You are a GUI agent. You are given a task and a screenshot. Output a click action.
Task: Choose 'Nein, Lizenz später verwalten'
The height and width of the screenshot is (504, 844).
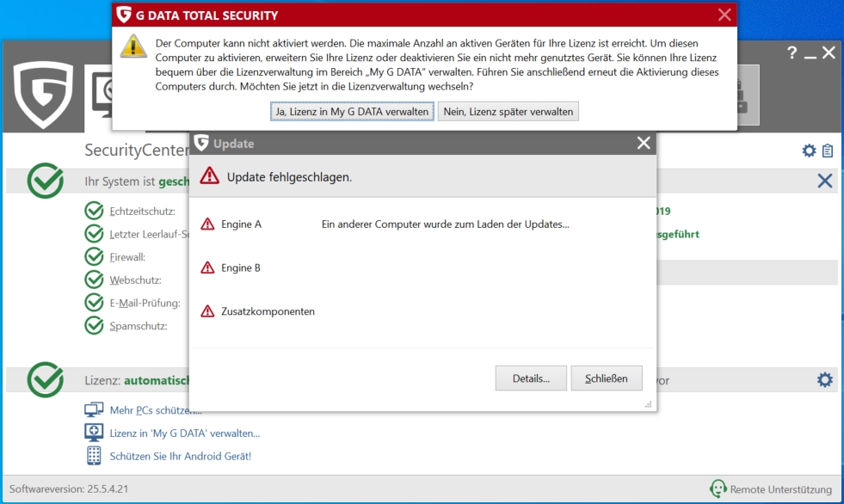click(x=508, y=111)
